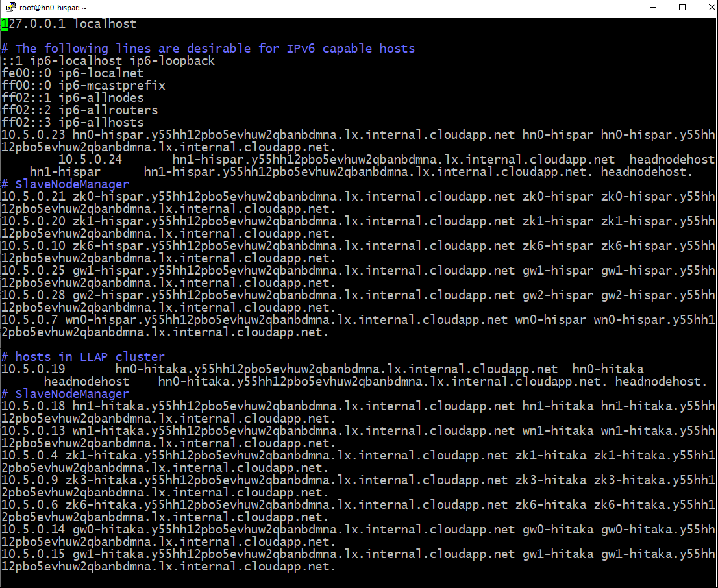
Task: Open the PuTTY system menu icon
Action: tap(10, 7)
